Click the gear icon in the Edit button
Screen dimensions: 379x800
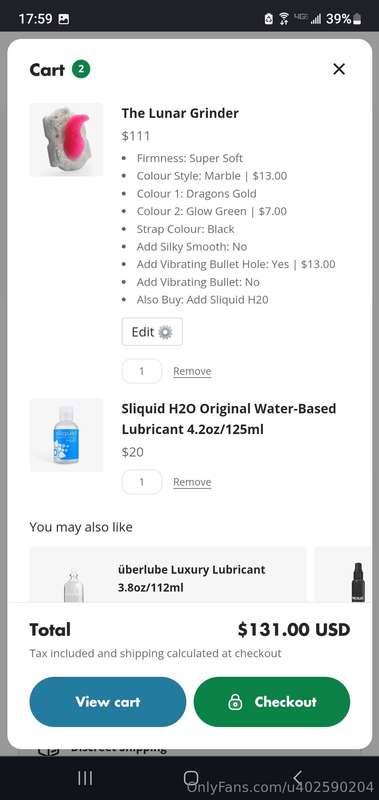point(165,332)
